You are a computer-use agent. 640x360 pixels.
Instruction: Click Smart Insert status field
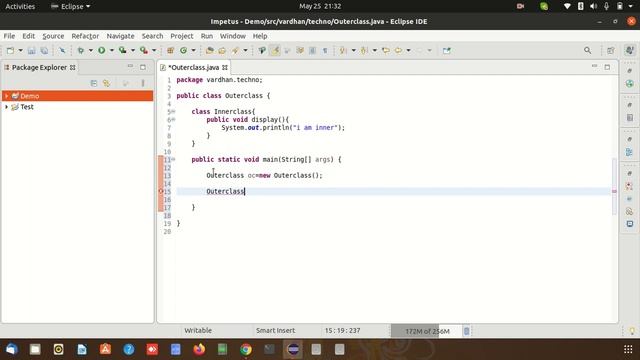pos(276,331)
